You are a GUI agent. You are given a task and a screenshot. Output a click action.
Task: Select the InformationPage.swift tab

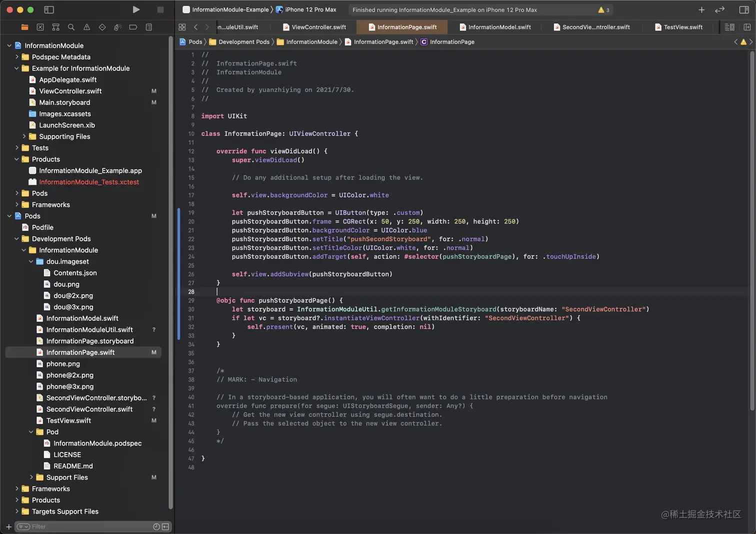click(x=402, y=27)
